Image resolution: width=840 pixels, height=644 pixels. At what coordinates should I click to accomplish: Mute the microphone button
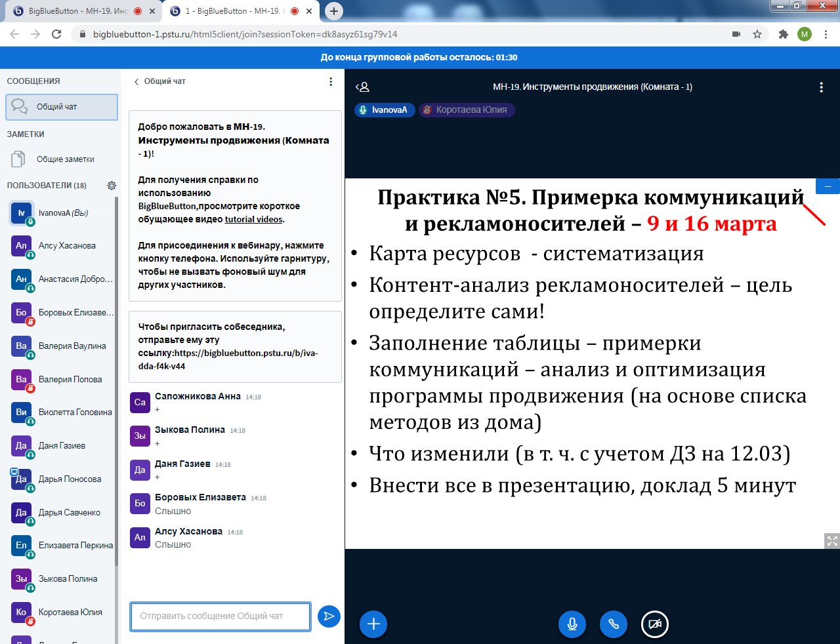click(572, 624)
